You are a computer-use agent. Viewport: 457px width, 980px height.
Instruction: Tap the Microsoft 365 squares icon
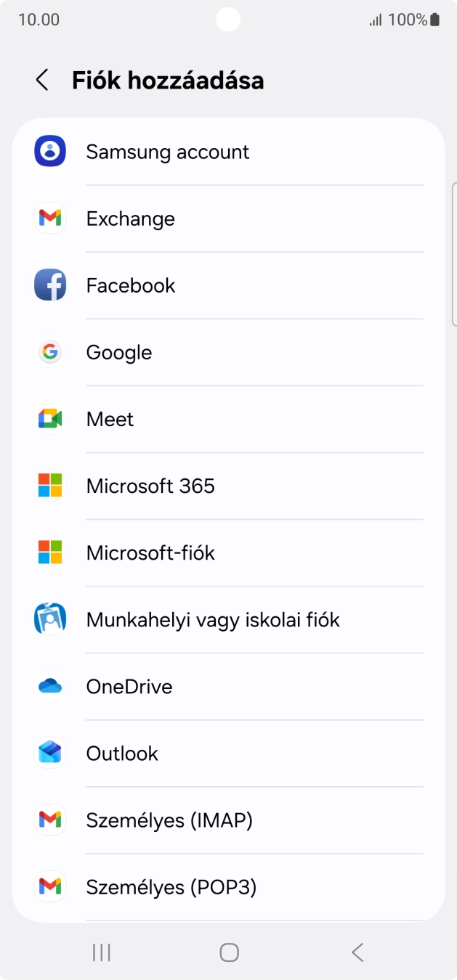[49, 486]
